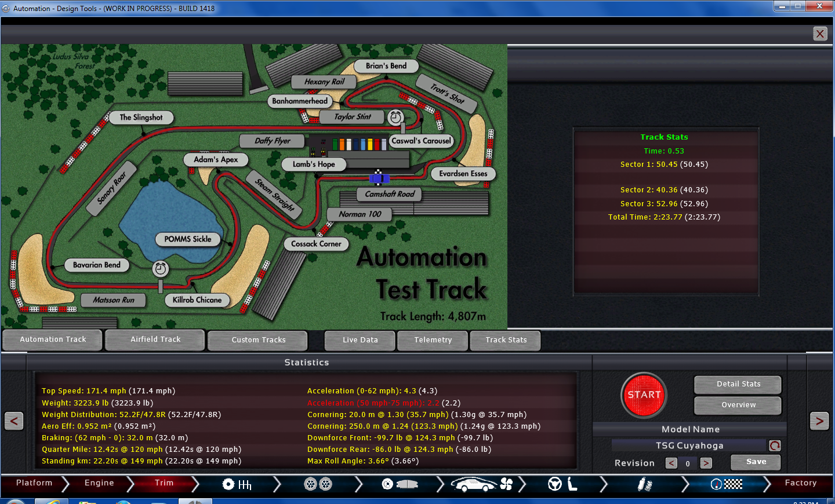The height and width of the screenshot is (504, 835).
Task: Click the Camshaft Road label
Action: tap(390, 194)
